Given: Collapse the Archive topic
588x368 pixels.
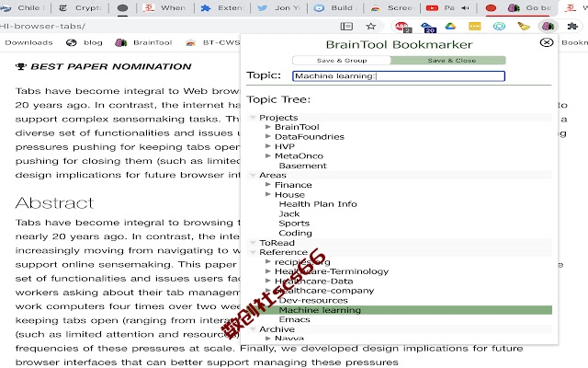Looking at the screenshot, I should click(x=253, y=329).
